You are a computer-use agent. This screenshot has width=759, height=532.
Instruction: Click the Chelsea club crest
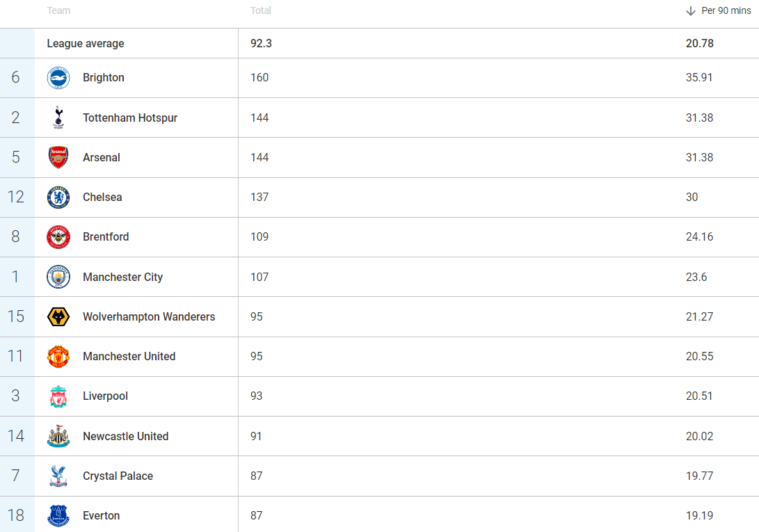58,198
